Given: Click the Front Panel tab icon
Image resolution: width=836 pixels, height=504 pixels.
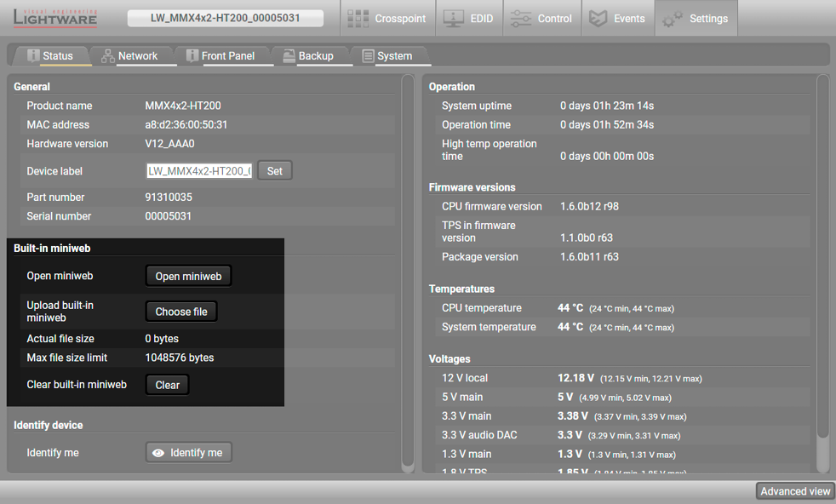Looking at the screenshot, I should [192, 55].
